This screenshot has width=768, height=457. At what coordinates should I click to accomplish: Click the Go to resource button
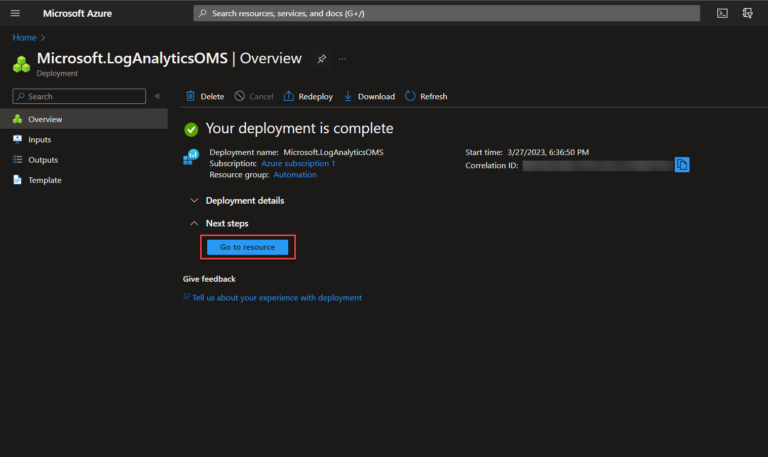click(x=247, y=247)
